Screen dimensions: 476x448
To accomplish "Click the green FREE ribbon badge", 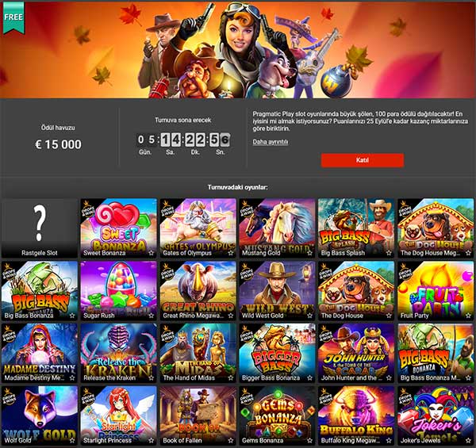I will 13,17.
